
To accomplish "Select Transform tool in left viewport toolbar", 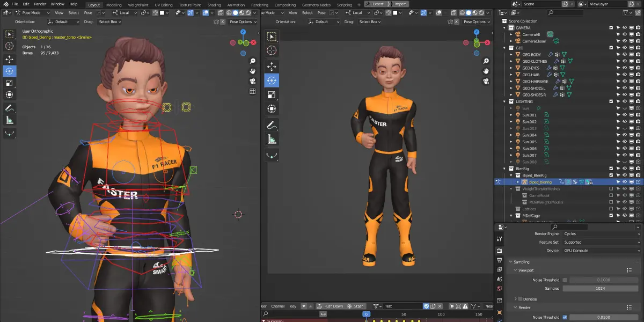I will (10, 95).
